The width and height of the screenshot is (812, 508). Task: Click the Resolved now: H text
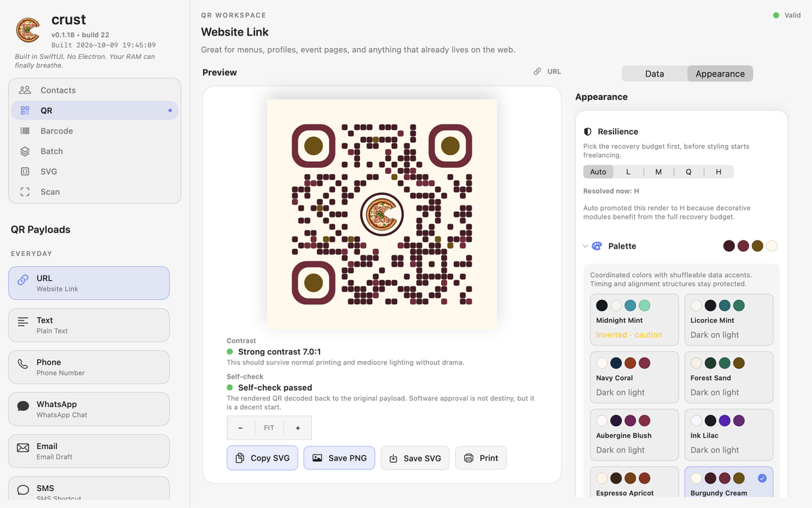coord(611,191)
